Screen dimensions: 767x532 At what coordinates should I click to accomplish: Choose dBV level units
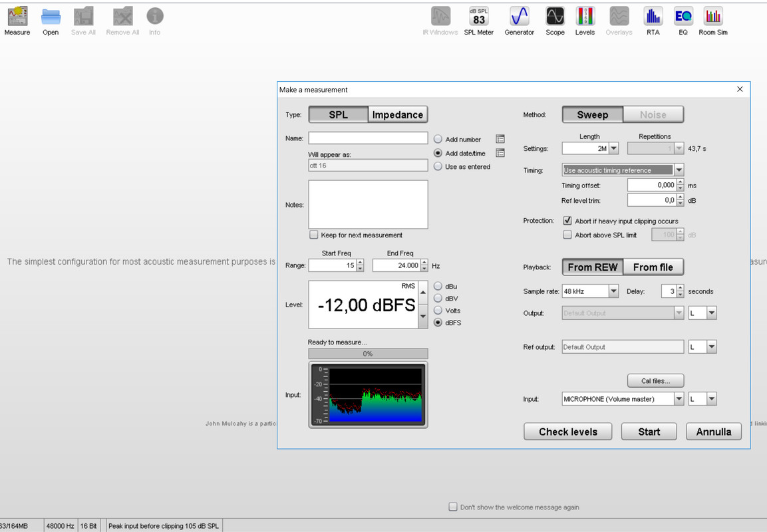438,299
